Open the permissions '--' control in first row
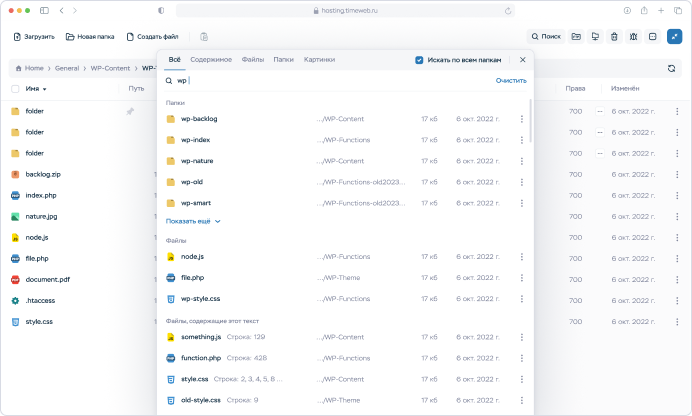This screenshot has width=692, height=416. (x=600, y=111)
